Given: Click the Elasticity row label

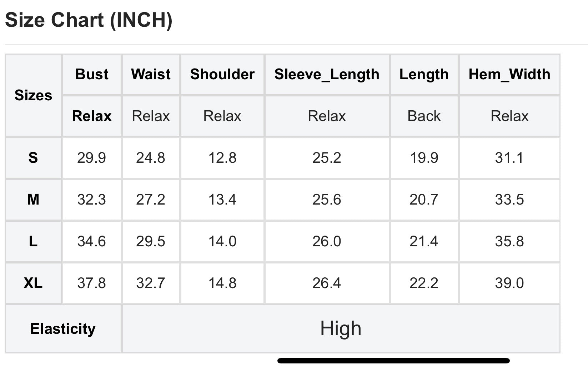Looking at the screenshot, I should 63,329.
